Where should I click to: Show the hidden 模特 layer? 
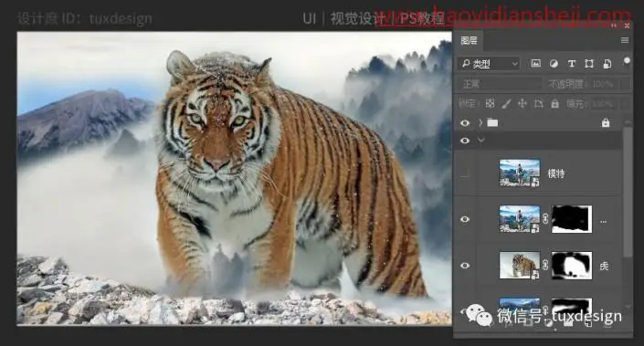click(465, 173)
